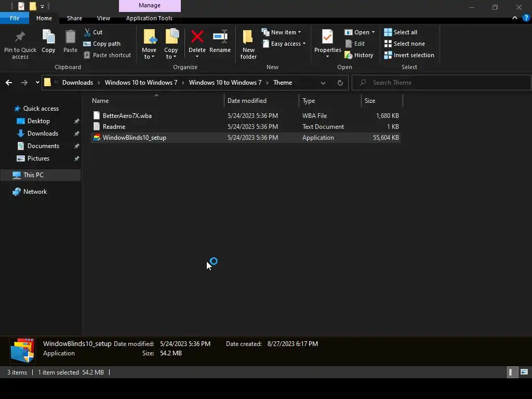Viewport: 532px width, 399px height.
Task: Open file History
Action: (x=359, y=55)
